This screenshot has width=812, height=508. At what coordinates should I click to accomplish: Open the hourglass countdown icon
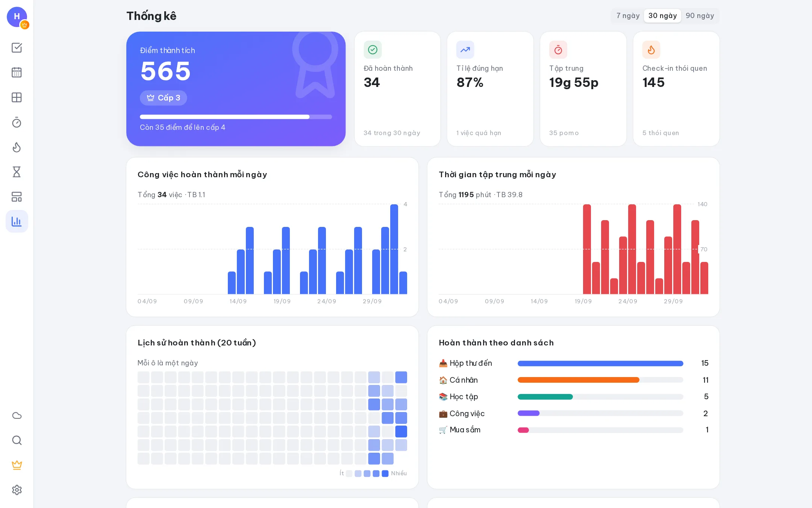(x=17, y=172)
